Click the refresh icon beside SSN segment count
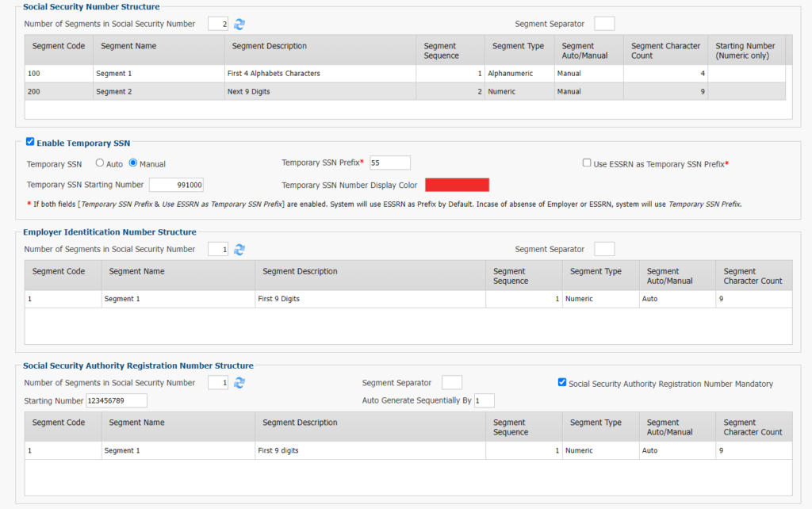Image resolution: width=812 pixels, height=509 pixels. [239, 24]
